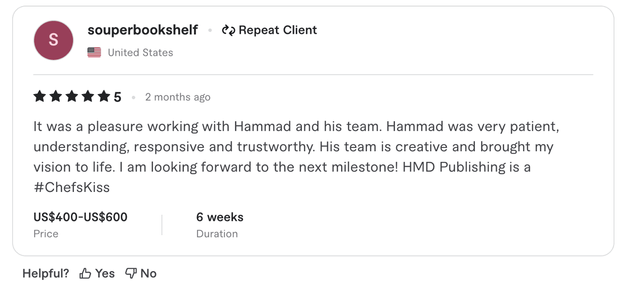Click the reviewer avatar with letter S

pos(53,40)
